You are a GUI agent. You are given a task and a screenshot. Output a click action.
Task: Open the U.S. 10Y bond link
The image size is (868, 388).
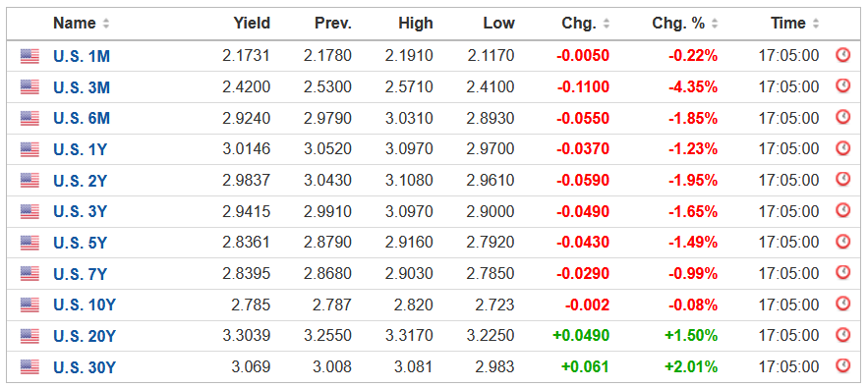(85, 305)
